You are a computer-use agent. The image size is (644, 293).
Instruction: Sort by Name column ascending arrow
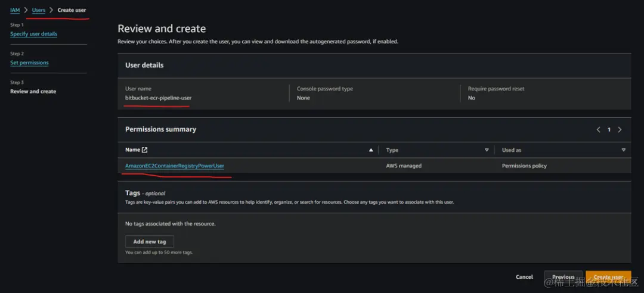pos(371,150)
